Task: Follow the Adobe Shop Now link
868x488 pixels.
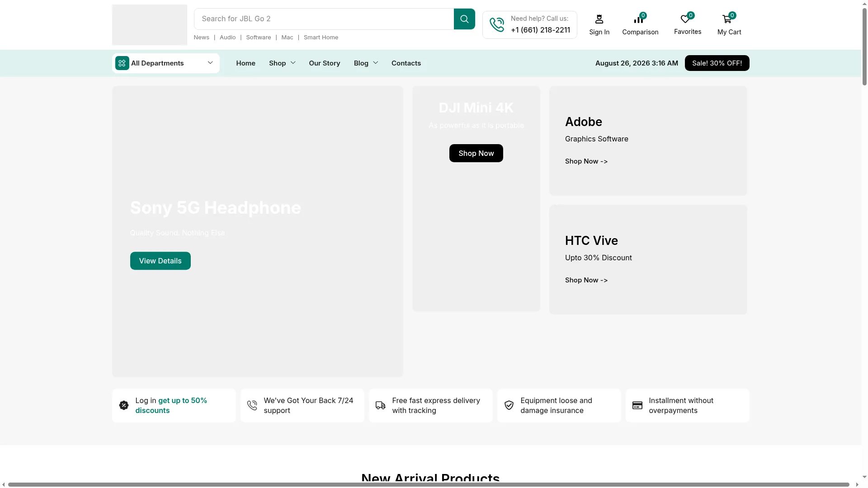Action: 586,161
